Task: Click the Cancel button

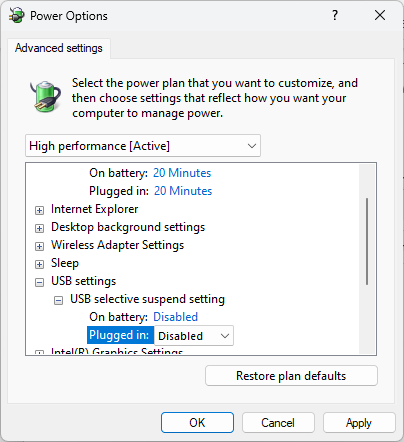Action: [278, 423]
